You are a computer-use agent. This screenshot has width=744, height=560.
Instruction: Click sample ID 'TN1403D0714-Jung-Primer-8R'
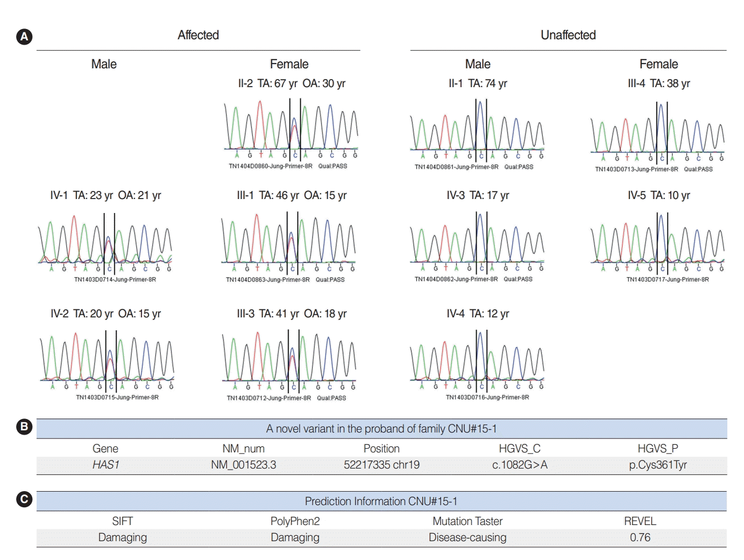pos(115,279)
